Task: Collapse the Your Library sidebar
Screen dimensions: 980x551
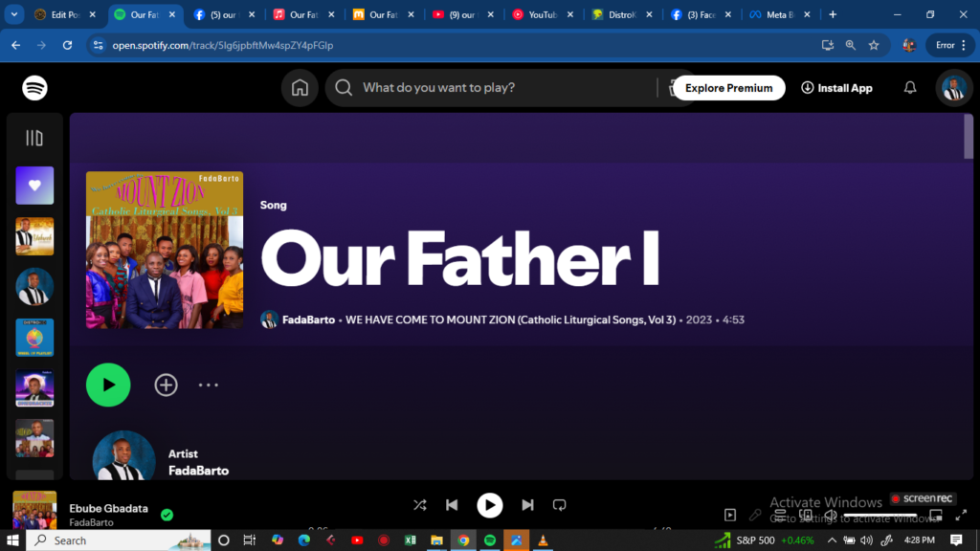Action: [x=34, y=138]
